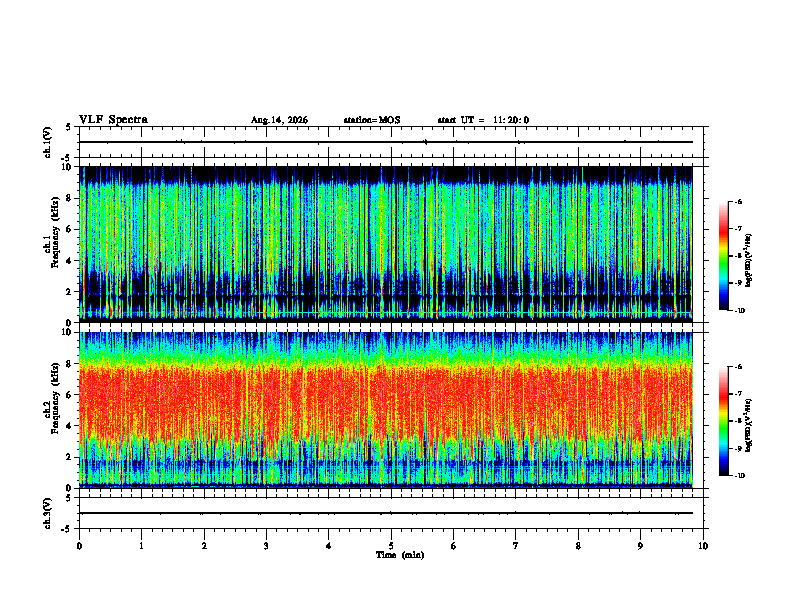Viewport: 792px width, 612px height.
Task: Click the ch.2 "Frequency (kHz)" axis label
Action: pos(55,397)
